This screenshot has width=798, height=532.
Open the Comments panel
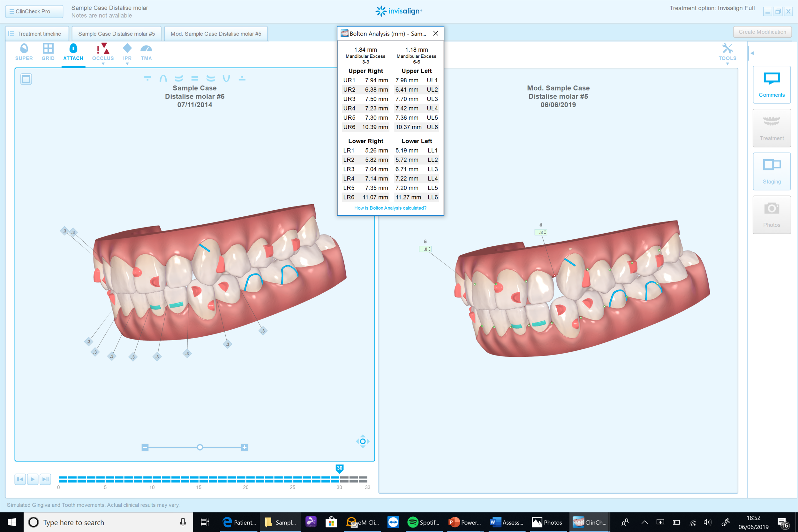coord(772,84)
